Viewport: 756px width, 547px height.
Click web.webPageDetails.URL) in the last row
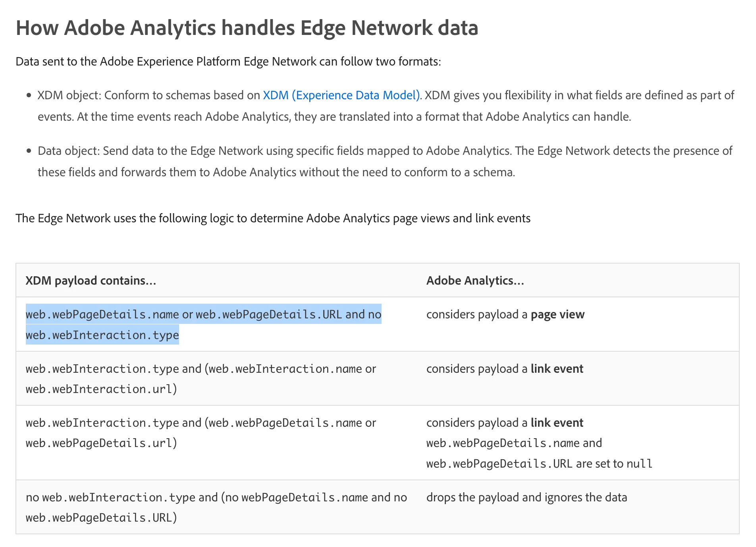tap(101, 518)
